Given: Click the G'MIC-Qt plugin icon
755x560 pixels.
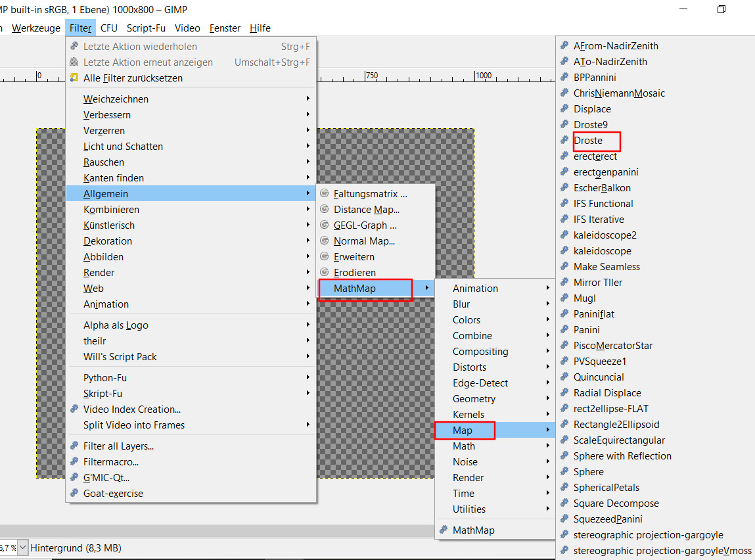Looking at the screenshot, I should coord(74,478).
